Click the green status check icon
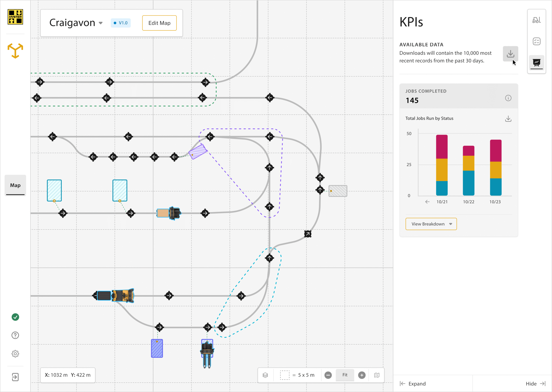This screenshot has width=552, height=392. (x=15, y=317)
